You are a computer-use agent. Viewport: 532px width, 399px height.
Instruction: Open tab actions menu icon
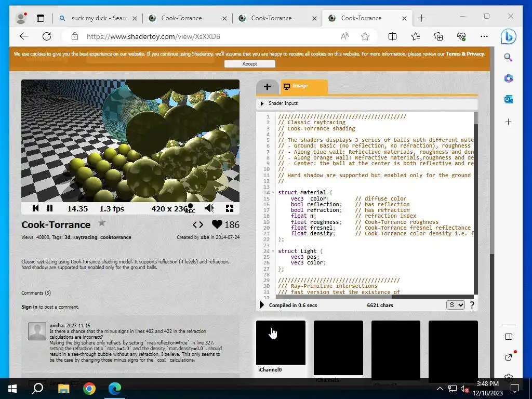(x=41, y=18)
